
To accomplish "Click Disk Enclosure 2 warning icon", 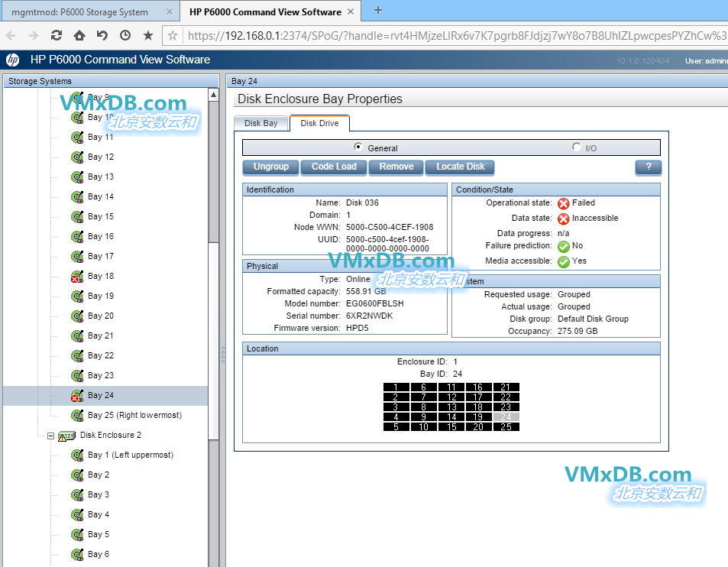I will 67,436.
